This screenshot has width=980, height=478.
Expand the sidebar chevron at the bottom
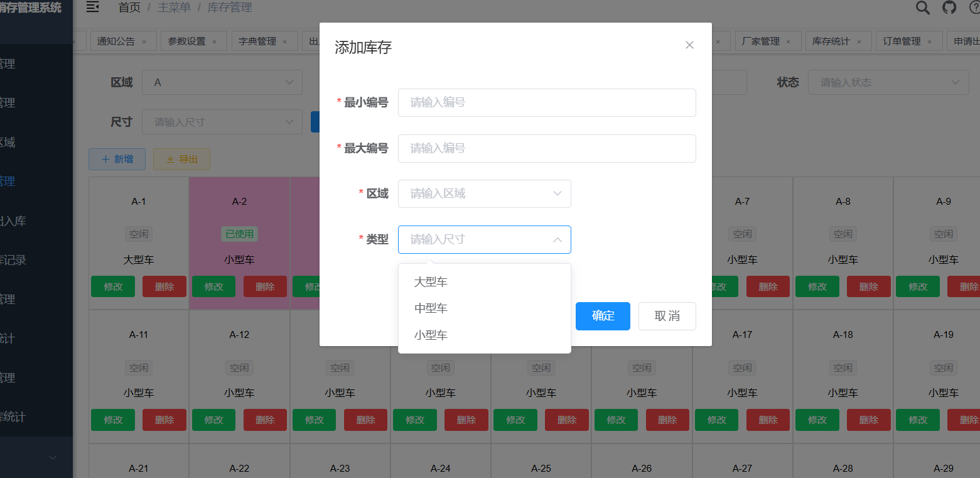(x=53, y=457)
